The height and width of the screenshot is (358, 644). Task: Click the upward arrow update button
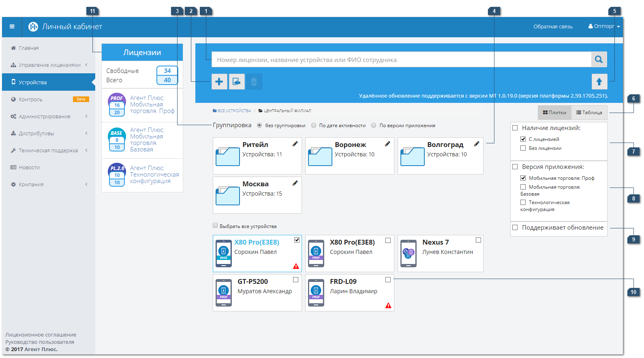coord(599,82)
